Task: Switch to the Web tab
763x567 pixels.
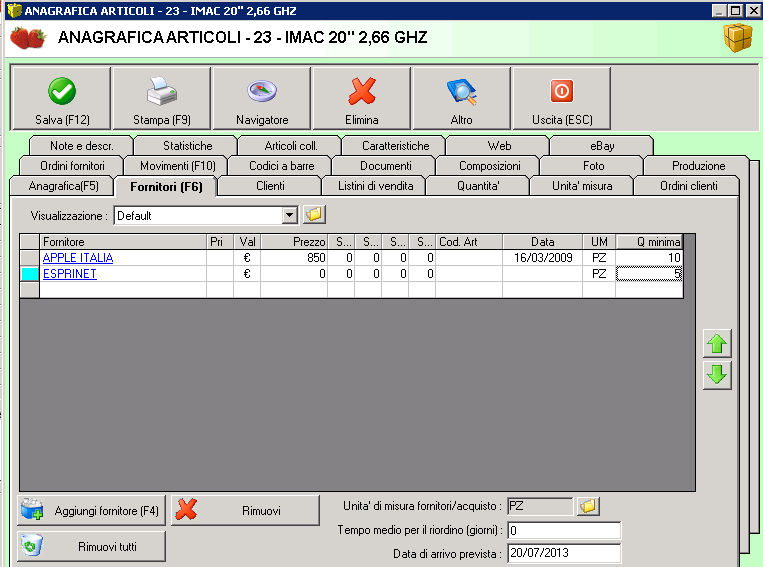Action: point(499,146)
